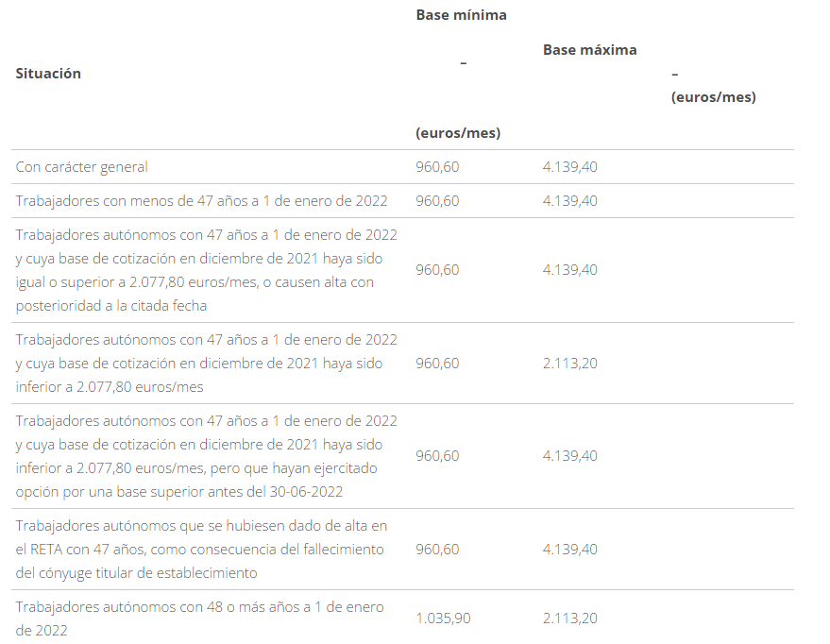Click 2.113,20 in the 48 o más años row
The image size is (830, 644).
click(x=569, y=619)
